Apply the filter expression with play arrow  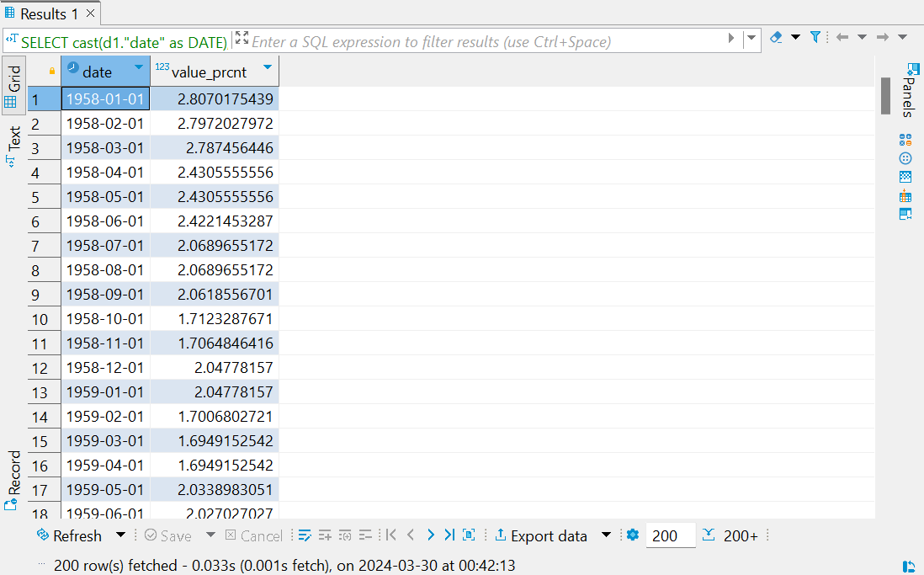click(730, 39)
